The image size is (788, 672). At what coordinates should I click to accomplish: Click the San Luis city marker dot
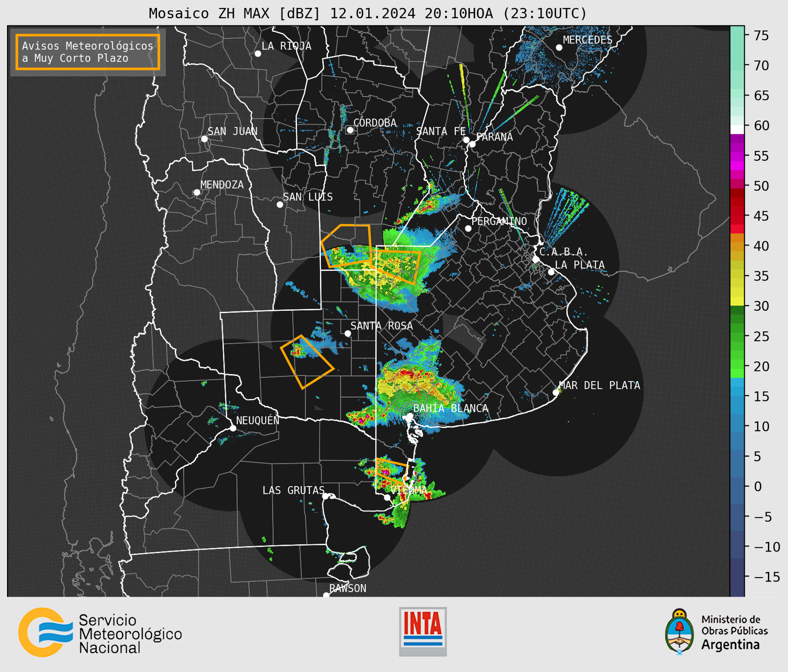[x=280, y=205]
